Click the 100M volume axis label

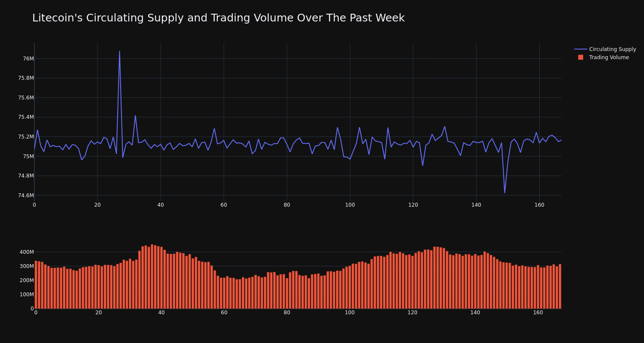(27, 295)
